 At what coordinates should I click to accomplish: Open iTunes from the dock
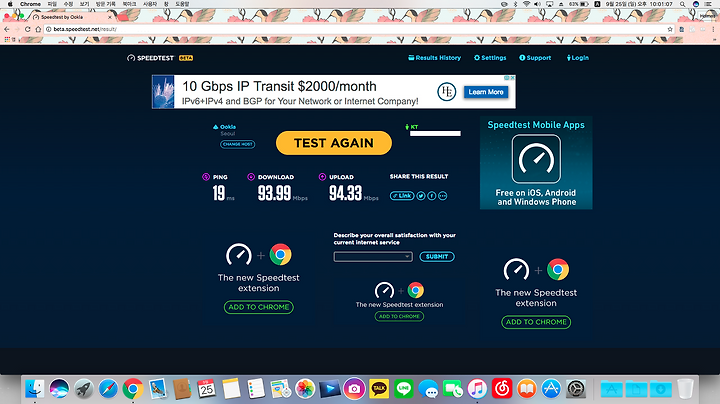pos(477,389)
